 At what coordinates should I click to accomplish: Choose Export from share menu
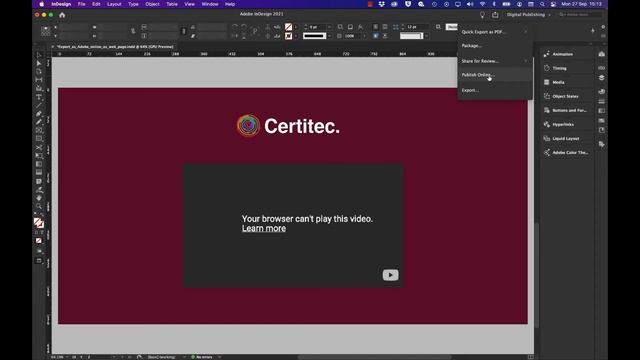[x=470, y=90]
